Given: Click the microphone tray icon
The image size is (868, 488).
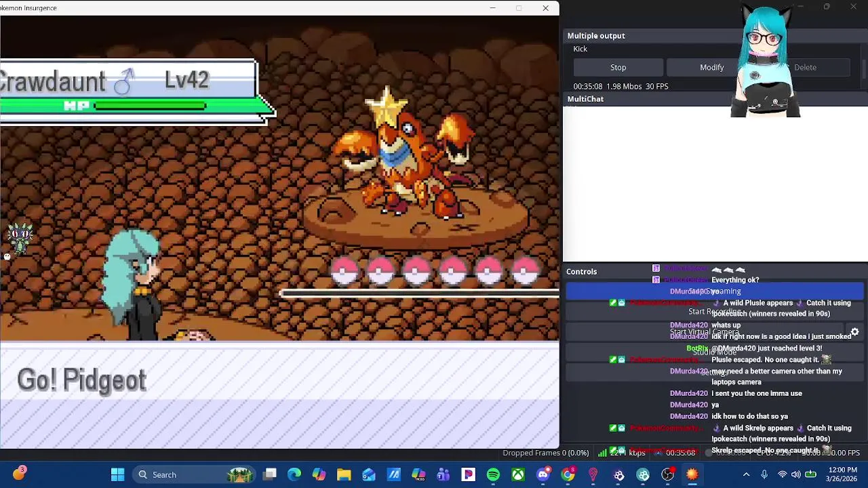Looking at the screenshot, I should (x=764, y=474).
